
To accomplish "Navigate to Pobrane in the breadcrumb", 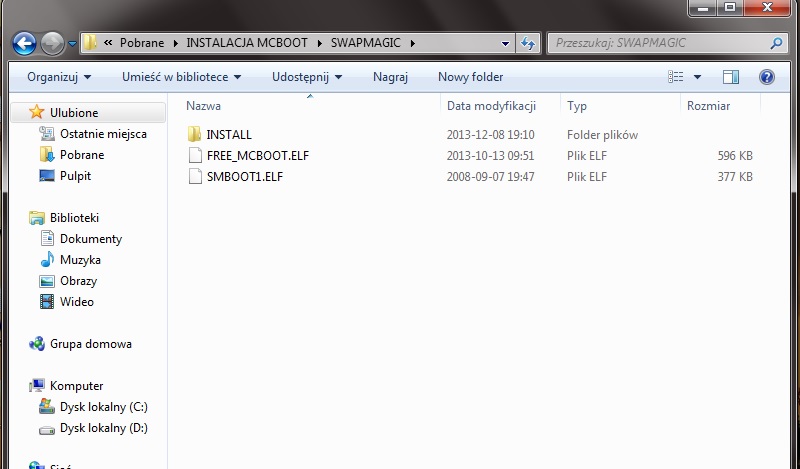I will point(142,43).
